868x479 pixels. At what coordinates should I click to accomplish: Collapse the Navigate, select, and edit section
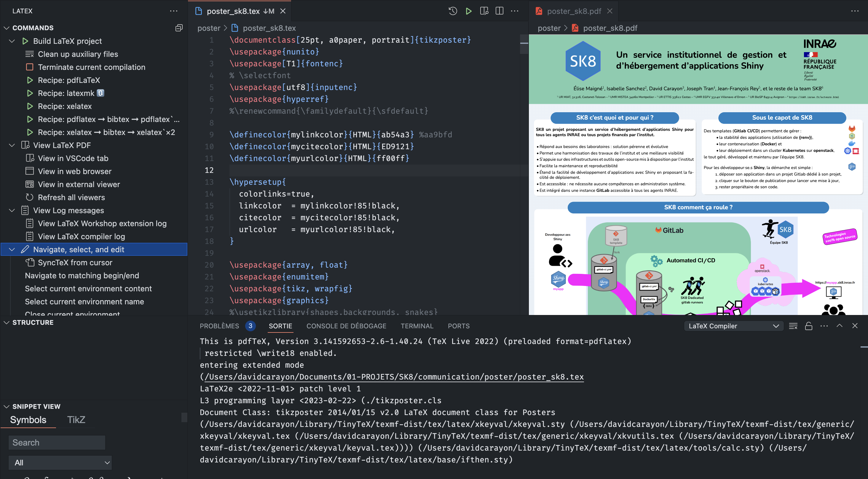click(x=12, y=250)
